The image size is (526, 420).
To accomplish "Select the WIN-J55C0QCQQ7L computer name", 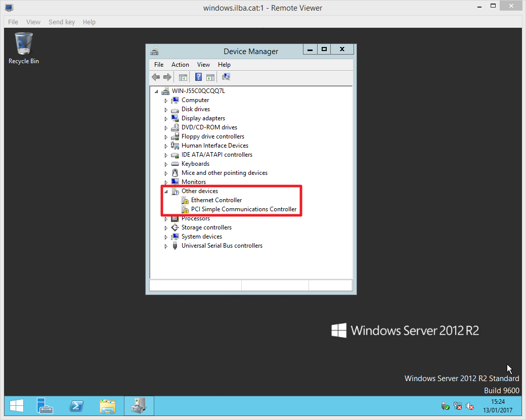I will pyautogui.click(x=198, y=91).
